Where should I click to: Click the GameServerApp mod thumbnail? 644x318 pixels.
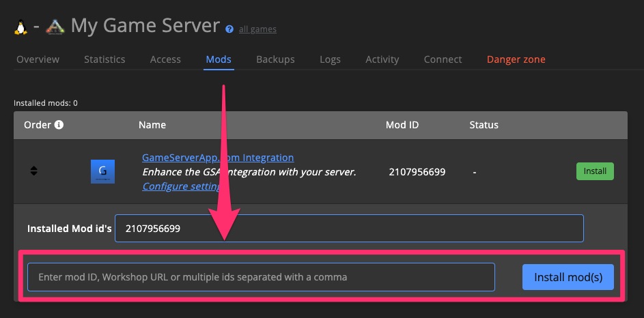(102, 171)
